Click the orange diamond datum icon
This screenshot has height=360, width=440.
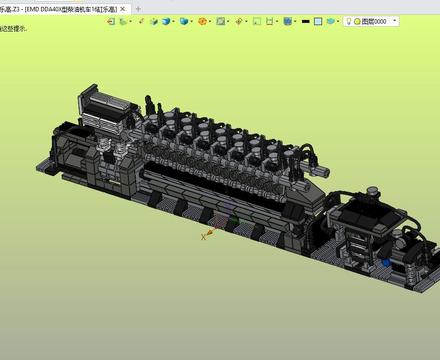coord(239,21)
